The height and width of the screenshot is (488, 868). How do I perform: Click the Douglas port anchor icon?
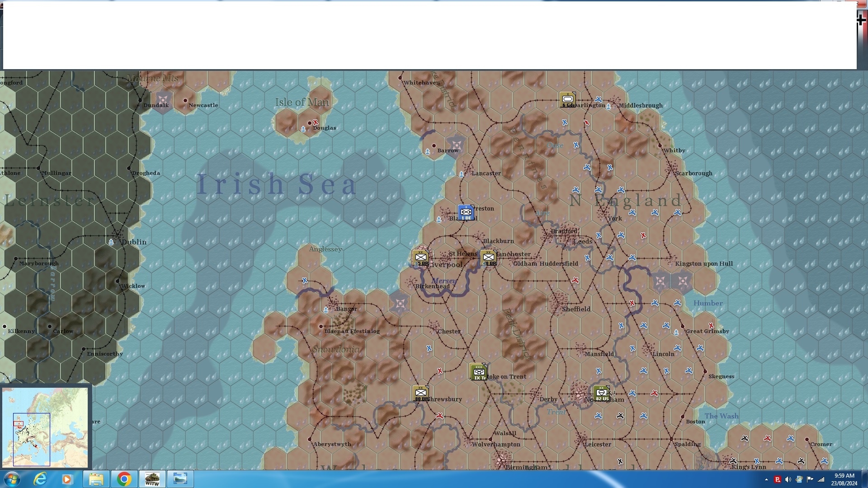coord(303,129)
